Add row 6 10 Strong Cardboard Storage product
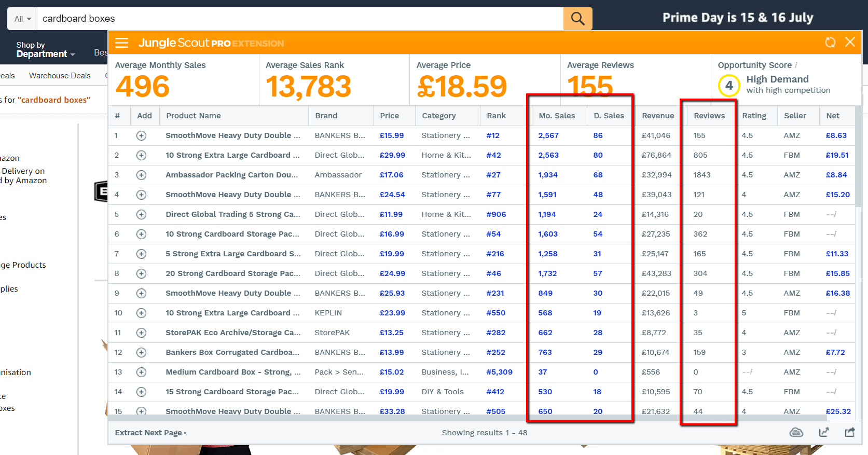This screenshot has height=455, width=868. pyautogui.click(x=141, y=234)
